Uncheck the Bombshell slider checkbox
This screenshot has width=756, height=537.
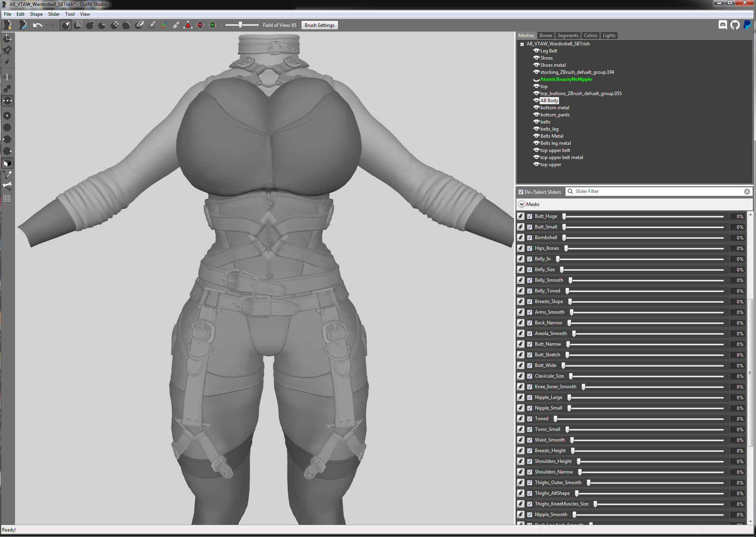(530, 238)
